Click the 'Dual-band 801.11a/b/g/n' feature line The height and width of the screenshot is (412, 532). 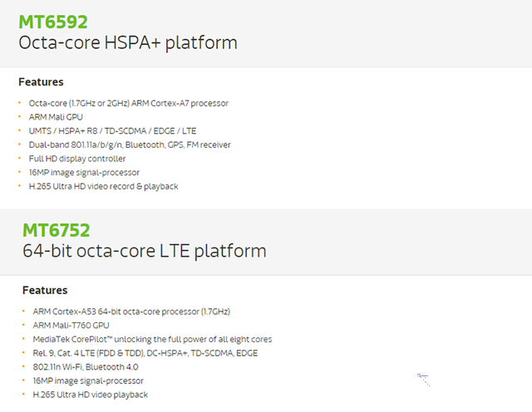[x=129, y=145]
